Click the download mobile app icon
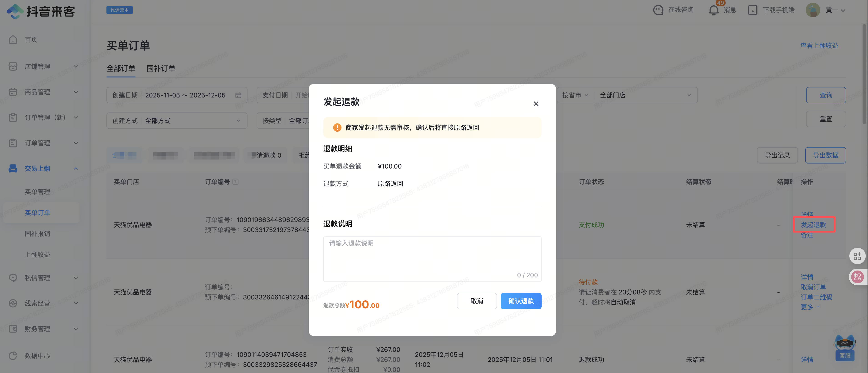Viewport: 868px width, 373px height. pos(752,10)
